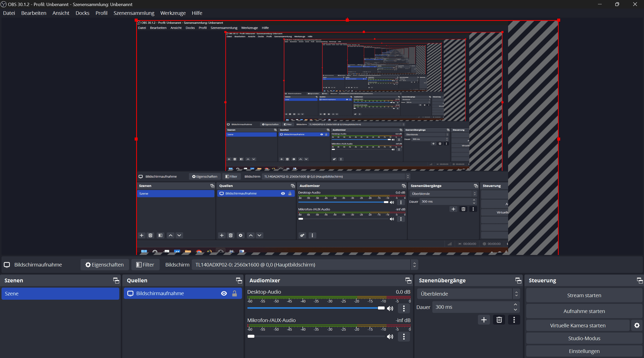This screenshot has width=644, height=358.
Task: Undock the Szenen panel via float icon
Action: coord(116,280)
